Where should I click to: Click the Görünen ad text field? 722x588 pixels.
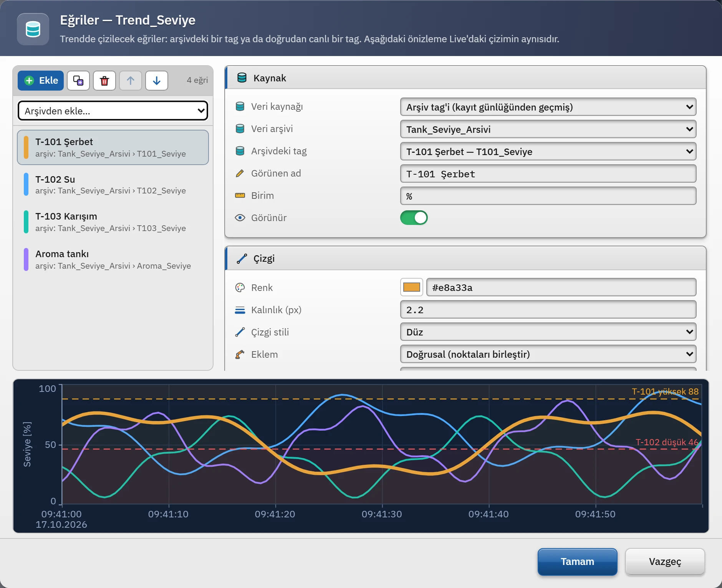[548, 173]
